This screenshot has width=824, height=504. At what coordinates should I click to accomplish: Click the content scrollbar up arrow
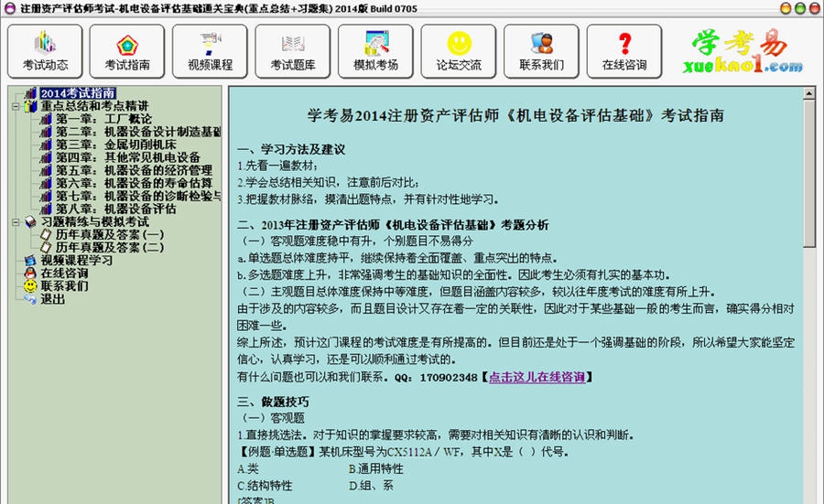coord(808,94)
